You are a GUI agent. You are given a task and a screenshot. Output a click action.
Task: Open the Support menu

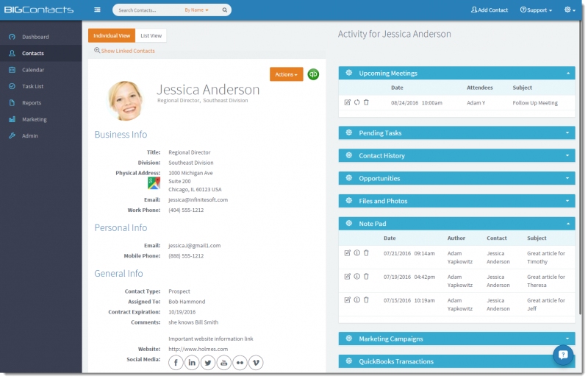[x=536, y=10]
